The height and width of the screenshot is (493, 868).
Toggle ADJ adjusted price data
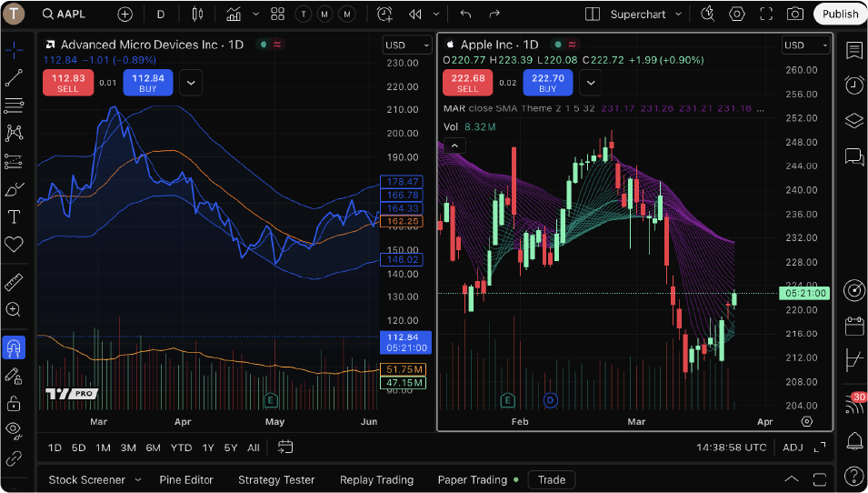pyautogui.click(x=793, y=448)
